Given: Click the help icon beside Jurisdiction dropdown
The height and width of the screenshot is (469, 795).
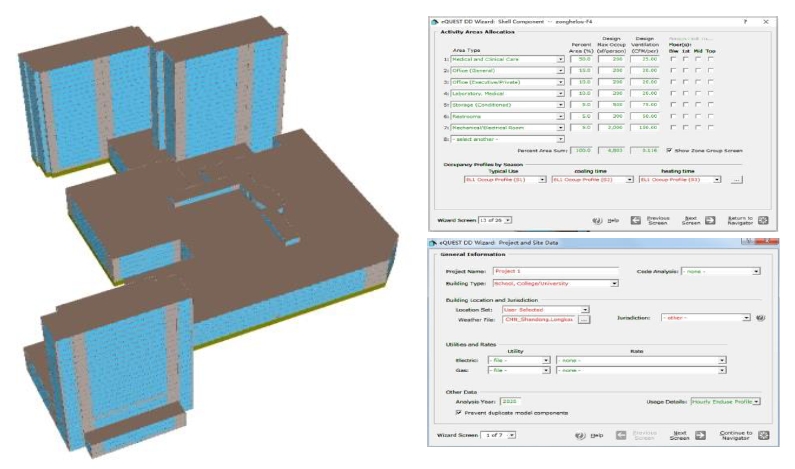Looking at the screenshot, I should [x=760, y=318].
